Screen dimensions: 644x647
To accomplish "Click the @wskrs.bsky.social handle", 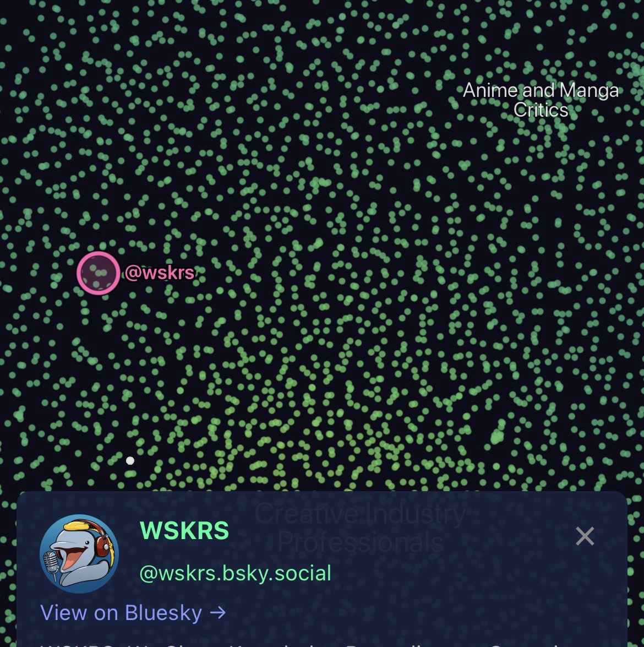I will [235, 573].
